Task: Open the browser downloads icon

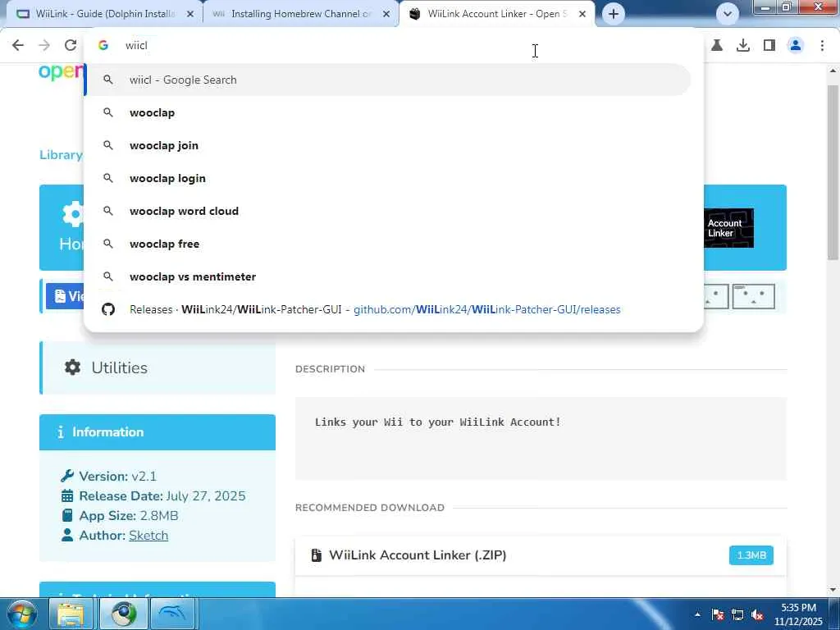Action: point(742,46)
